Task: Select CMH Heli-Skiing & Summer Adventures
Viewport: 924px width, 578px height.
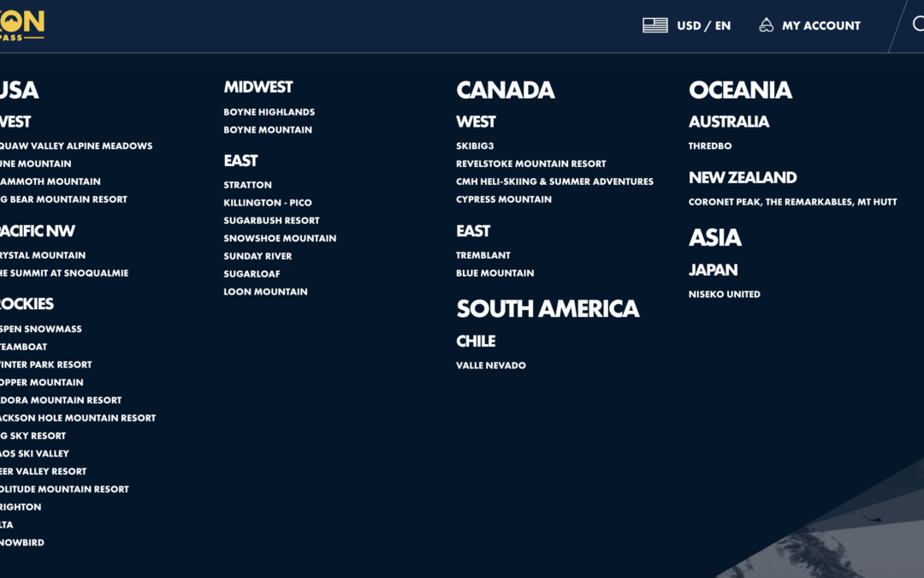Action: click(554, 181)
